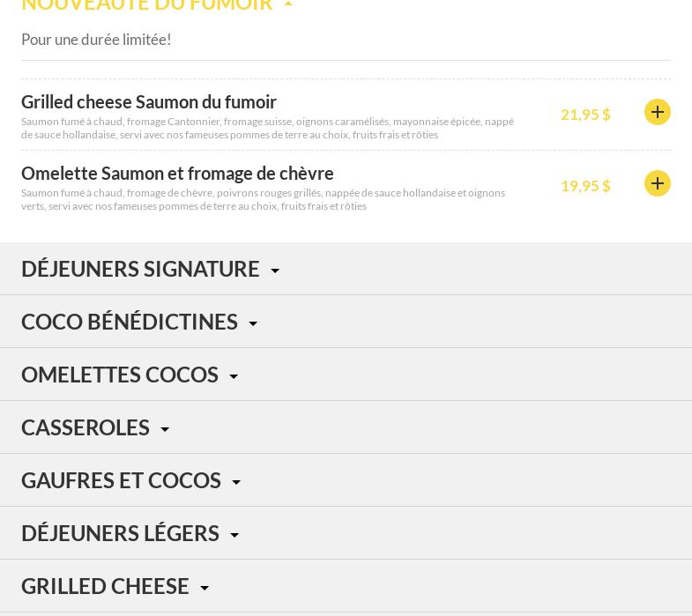Click Grilled cheese Saumon du fumoir title
This screenshot has width=692, height=616.
(x=149, y=102)
